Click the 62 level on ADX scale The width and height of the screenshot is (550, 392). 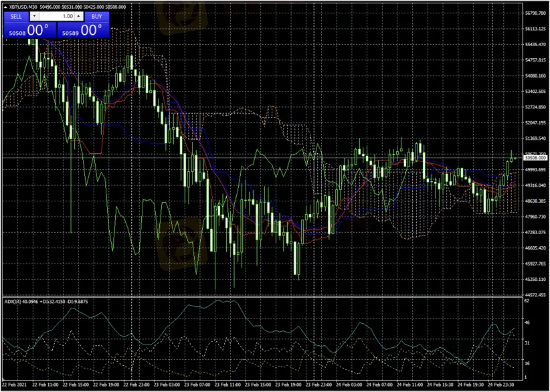point(527,302)
